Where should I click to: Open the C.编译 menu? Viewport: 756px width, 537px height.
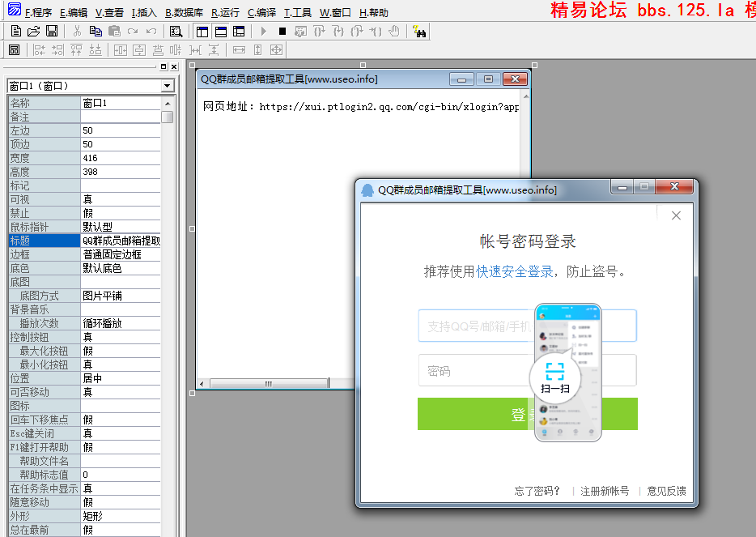pos(261,13)
